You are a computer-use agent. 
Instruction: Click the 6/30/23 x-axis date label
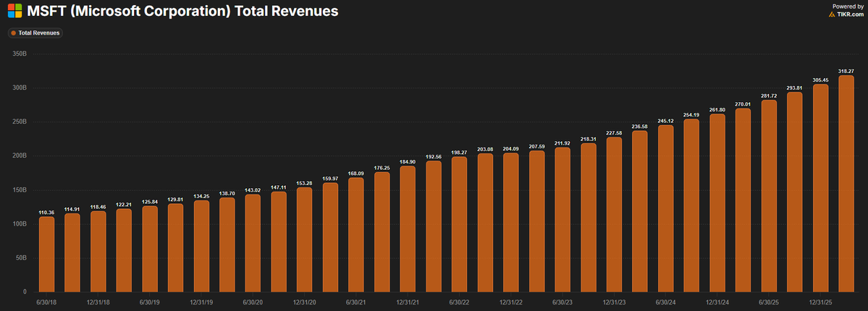562,303
